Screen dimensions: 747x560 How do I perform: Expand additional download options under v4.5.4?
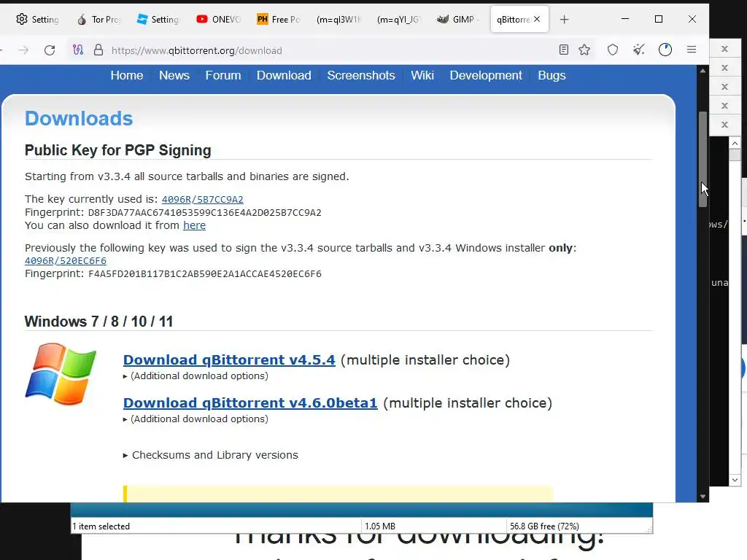196,376
